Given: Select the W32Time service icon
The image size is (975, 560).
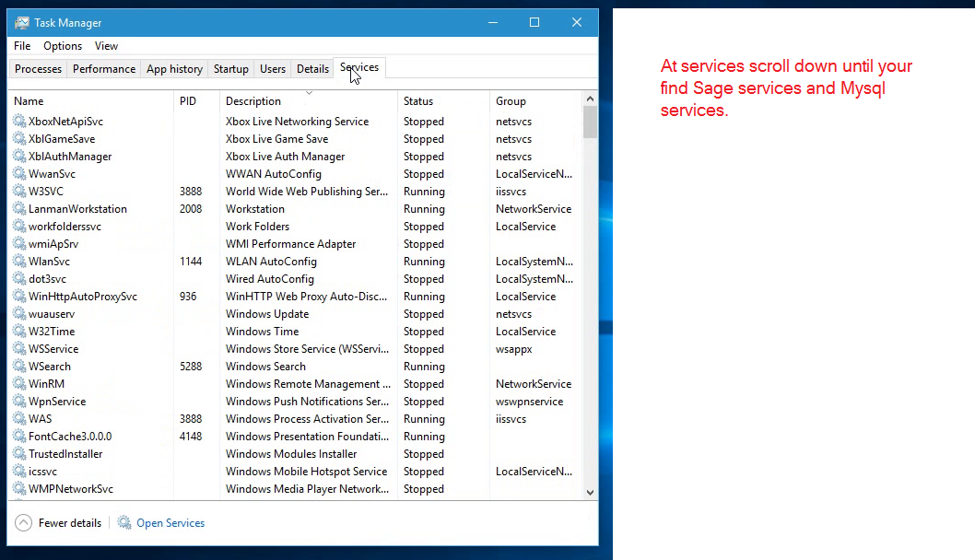Looking at the screenshot, I should tap(19, 332).
